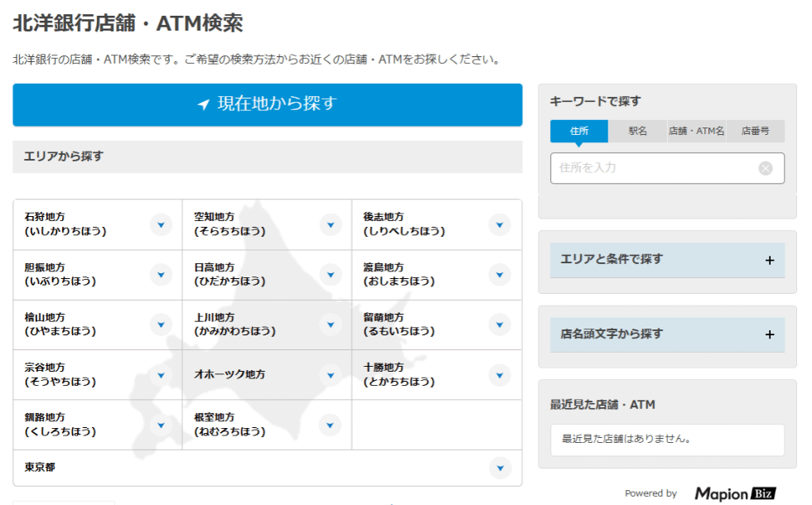The height and width of the screenshot is (505, 812).
Task: Open the 十勝地方 arrow icon
Action: [x=500, y=375]
